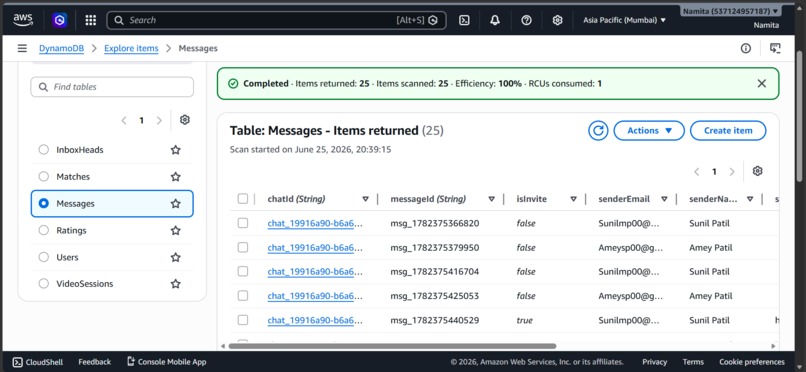This screenshot has height=372, width=806.
Task: Favorite the InboxHeads table star
Action: pos(176,150)
